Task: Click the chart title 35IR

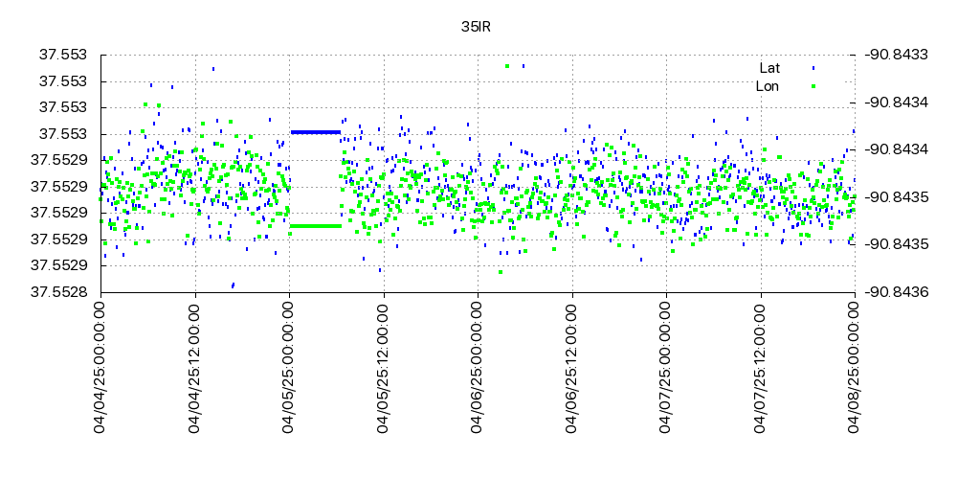Action: 476,27
